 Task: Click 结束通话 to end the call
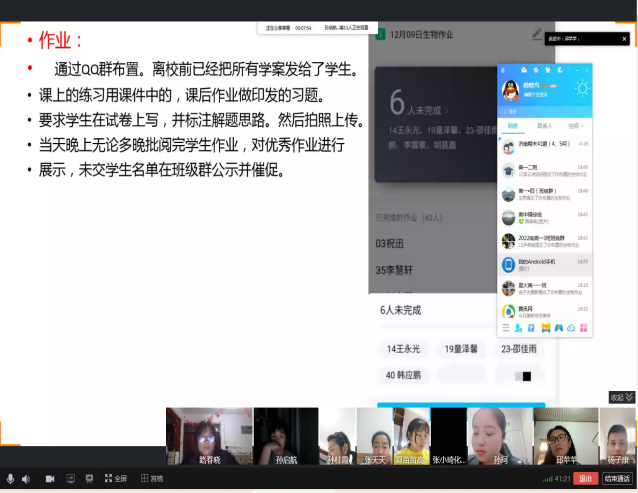pos(616,478)
